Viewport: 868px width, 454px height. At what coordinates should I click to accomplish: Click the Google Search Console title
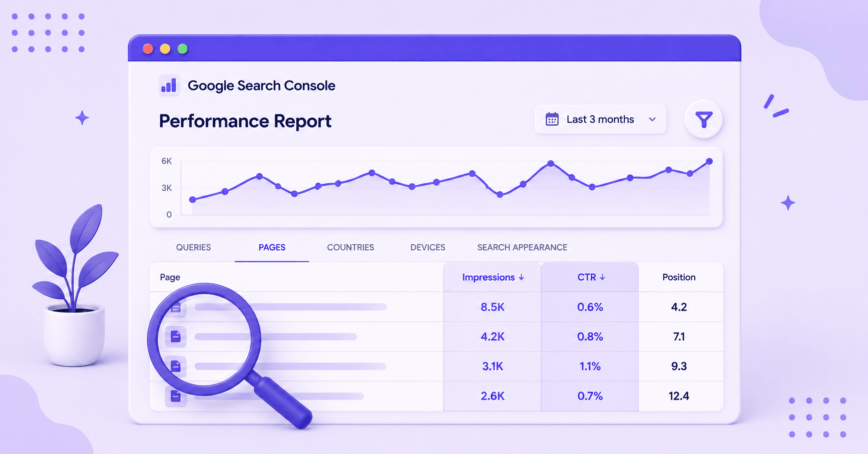point(261,86)
